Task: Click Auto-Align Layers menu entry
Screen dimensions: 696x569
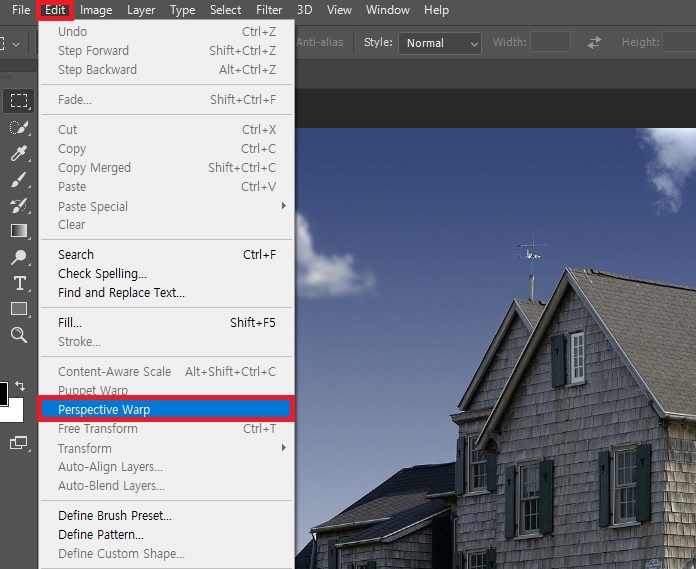Action: pos(167,466)
